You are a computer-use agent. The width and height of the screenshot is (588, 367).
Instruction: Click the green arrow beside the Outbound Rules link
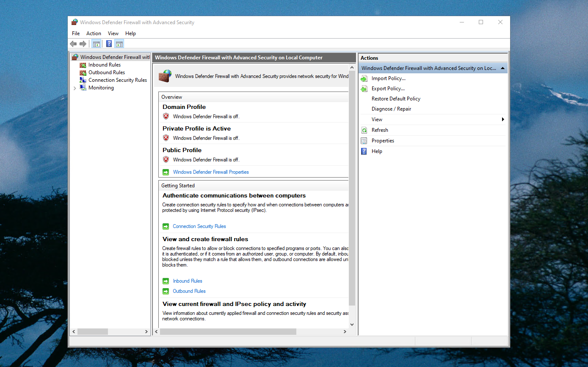pos(166,291)
